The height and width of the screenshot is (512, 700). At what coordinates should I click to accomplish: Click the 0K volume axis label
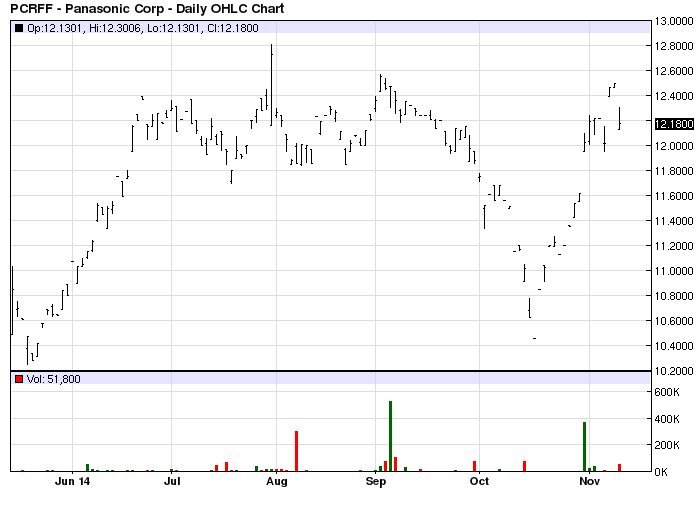point(661,472)
